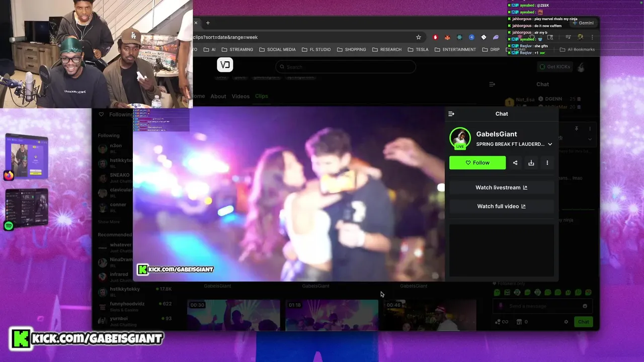Open the SOCIAL MEDIA bookmarks folder

(x=277, y=50)
